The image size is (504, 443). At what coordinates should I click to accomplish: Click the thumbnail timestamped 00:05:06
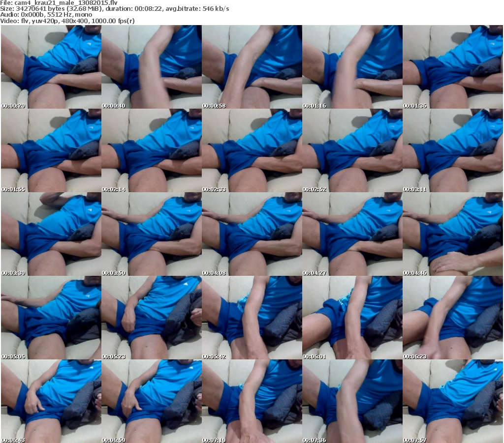51,318
